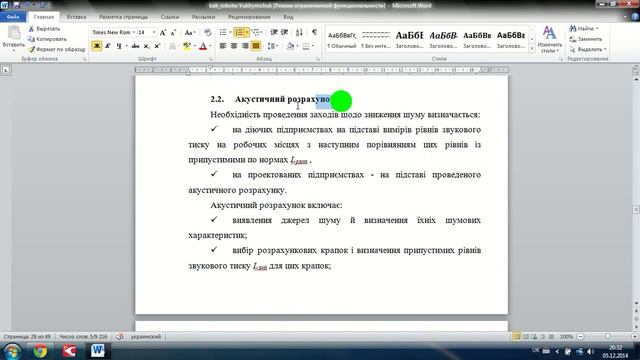
Task: Click the Вырезать cut button
Action: coord(44,29)
